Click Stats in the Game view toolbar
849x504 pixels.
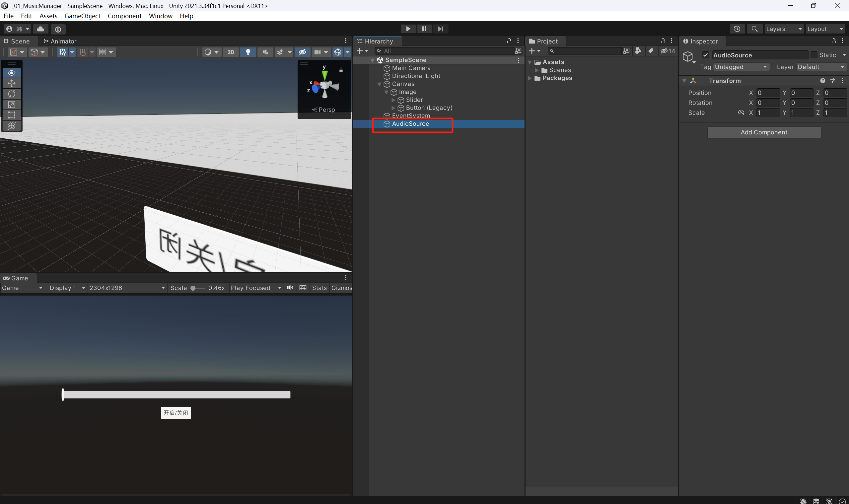pos(319,288)
